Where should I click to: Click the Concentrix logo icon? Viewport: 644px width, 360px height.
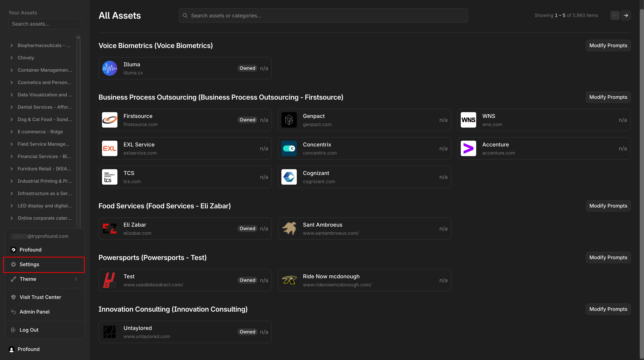click(289, 148)
